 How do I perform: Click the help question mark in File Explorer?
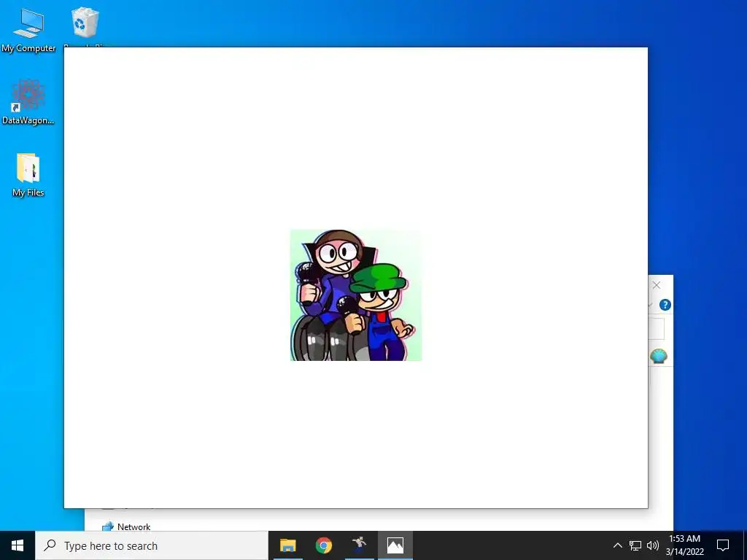(x=665, y=305)
